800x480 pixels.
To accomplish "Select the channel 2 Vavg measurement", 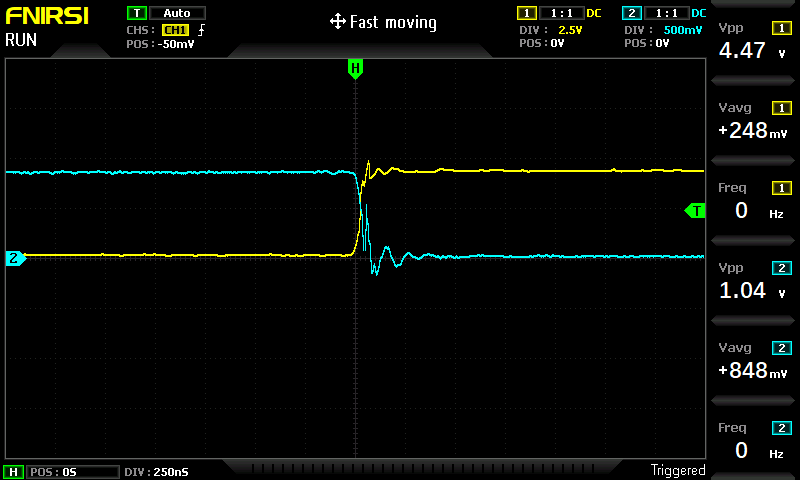I will 753,361.
